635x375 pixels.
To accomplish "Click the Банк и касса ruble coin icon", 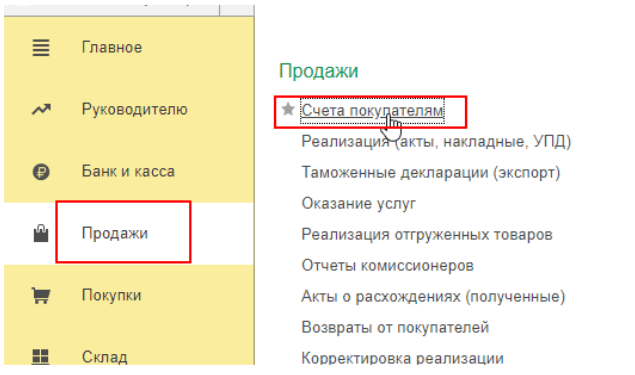I will coord(41,172).
